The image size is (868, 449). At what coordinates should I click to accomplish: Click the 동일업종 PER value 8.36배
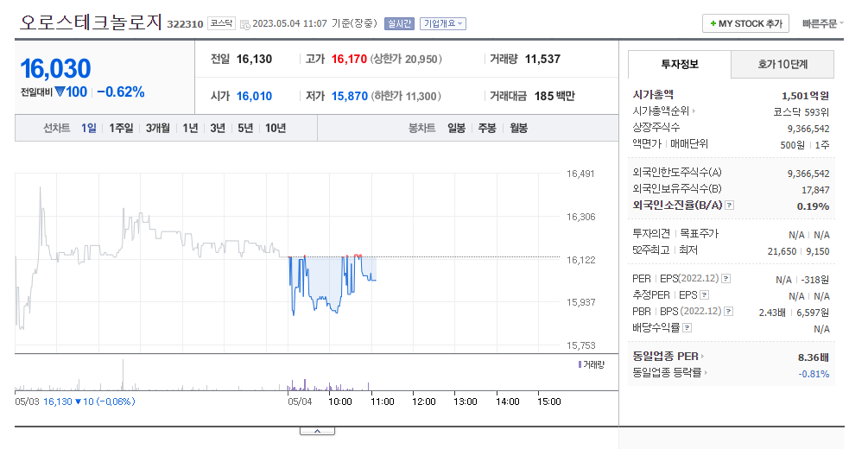click(x=814, y=357)
